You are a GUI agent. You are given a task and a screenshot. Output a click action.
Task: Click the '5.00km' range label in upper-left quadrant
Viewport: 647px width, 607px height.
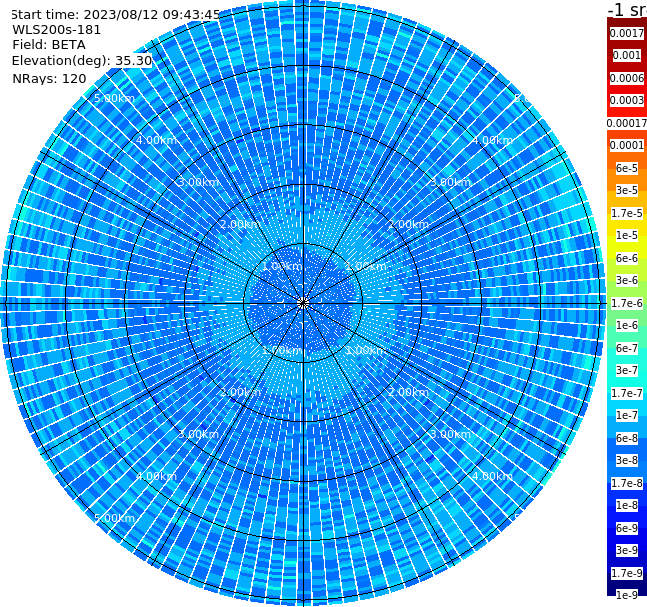[x=114, y=98]
